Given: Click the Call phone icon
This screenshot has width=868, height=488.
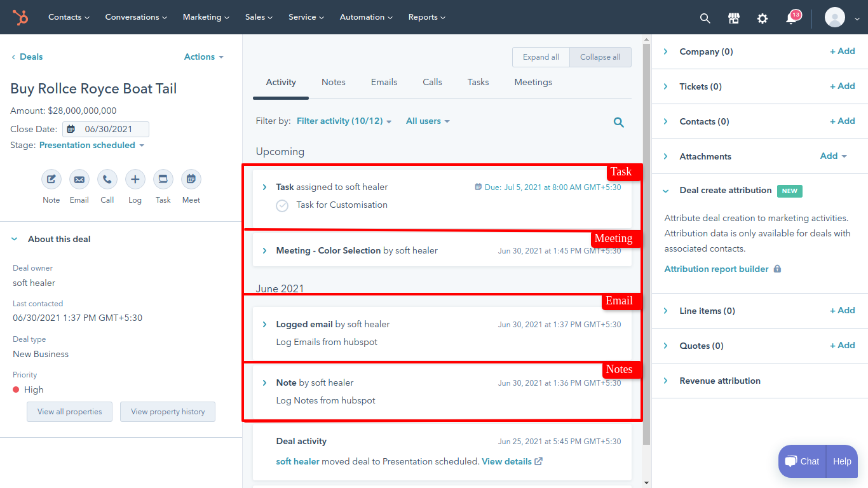Looking at the screenshot, I should point(107,180).
